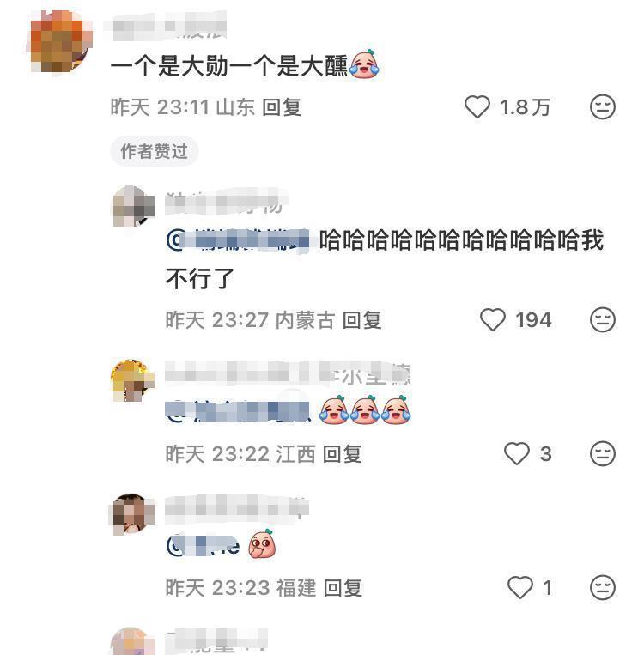Tap the dislike face on the 福建 reply
The height and width of the screenshot is (655, 644).
(x=602, y=587)
